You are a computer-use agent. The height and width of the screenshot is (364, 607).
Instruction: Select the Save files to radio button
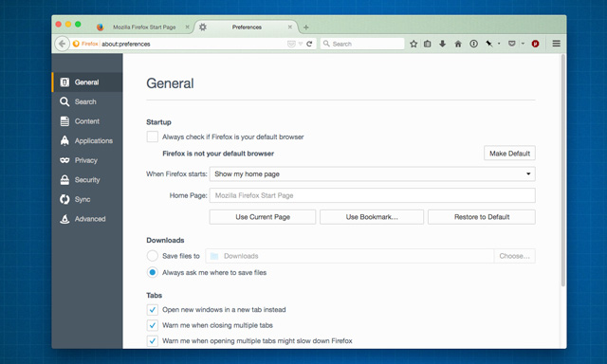153,256
